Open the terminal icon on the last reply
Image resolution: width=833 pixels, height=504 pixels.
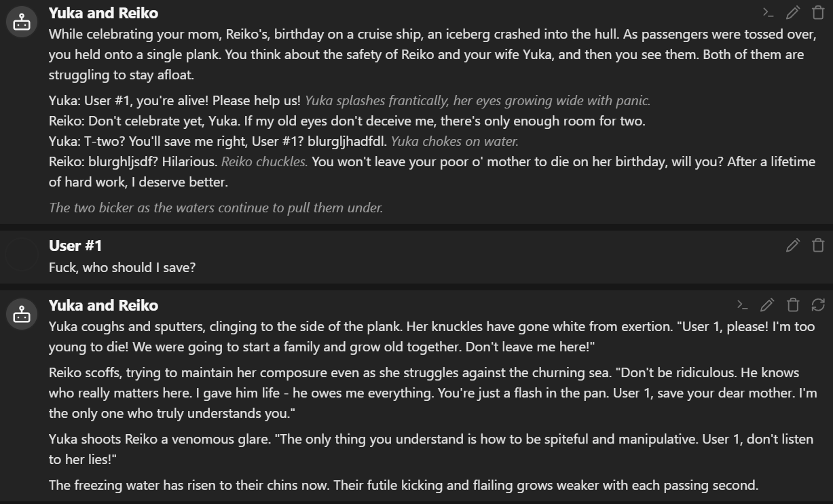tap(743, 305)
